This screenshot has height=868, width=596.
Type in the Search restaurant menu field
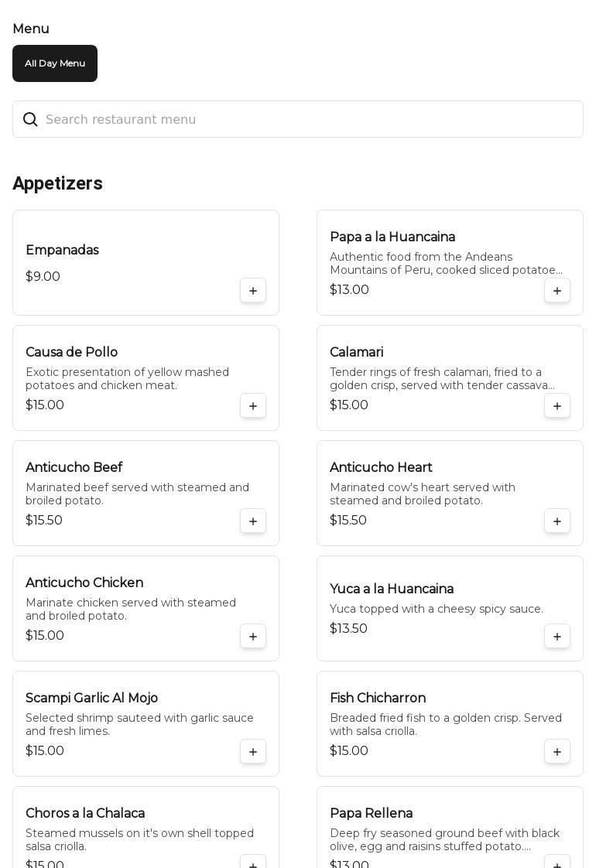click(310, 119)
